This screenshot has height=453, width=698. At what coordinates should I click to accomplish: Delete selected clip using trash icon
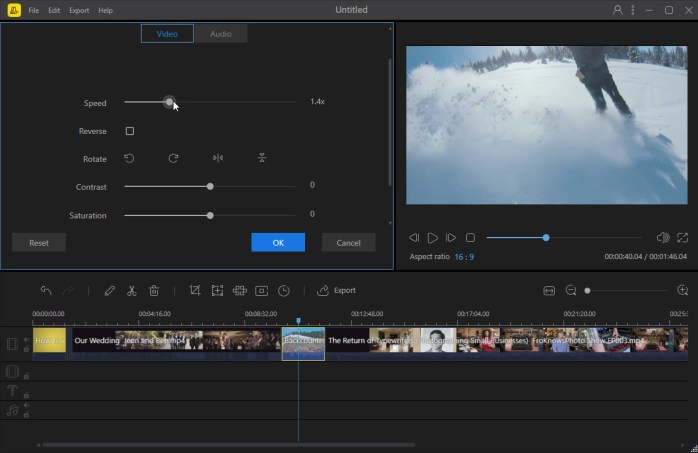tap(154, 291)
